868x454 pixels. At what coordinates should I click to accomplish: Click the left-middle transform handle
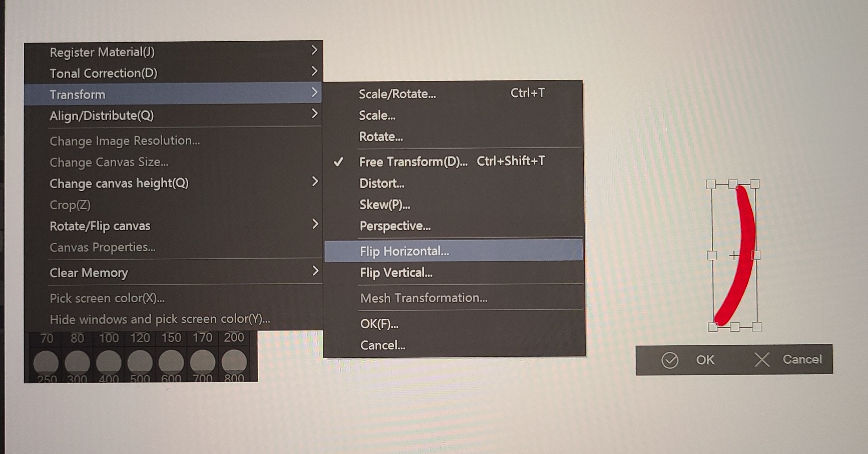(x=712, y=256)
